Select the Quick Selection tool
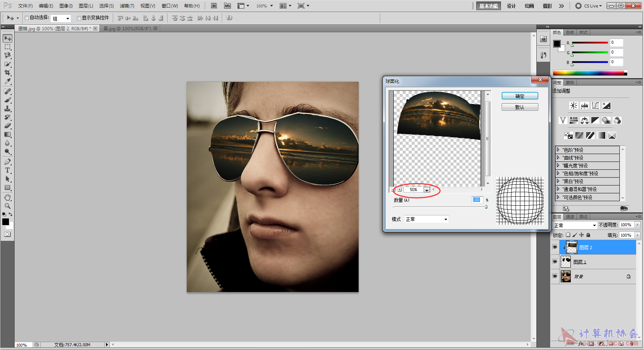The height and width of the screenshot is (350, 644). click(7, 64)
